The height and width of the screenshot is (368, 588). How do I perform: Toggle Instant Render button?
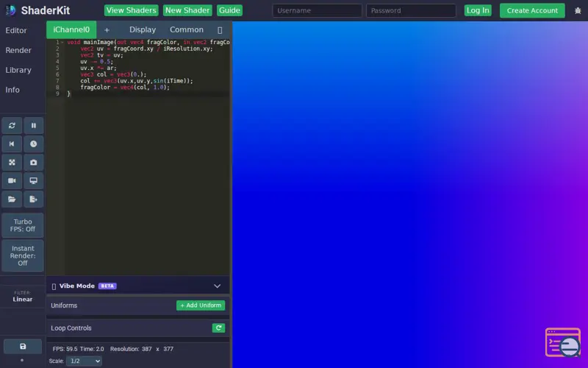click(x=23, y=255)
